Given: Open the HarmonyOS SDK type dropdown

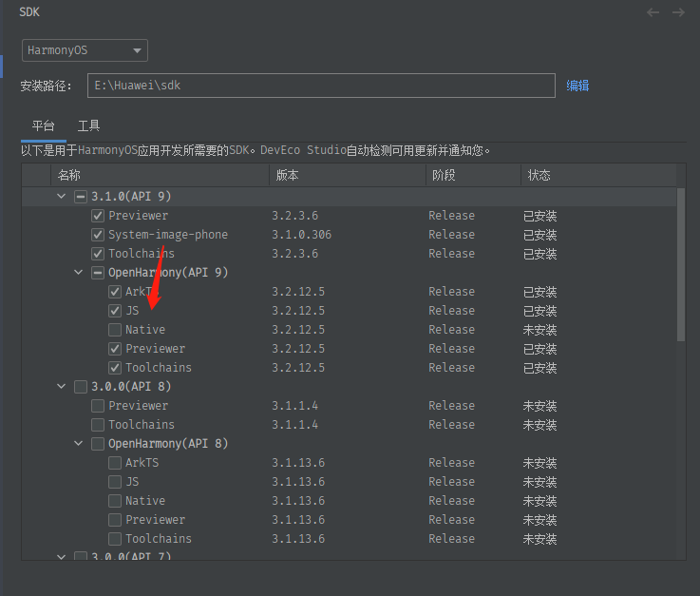Looking at the screenshot, I should (x=85, y=50).
